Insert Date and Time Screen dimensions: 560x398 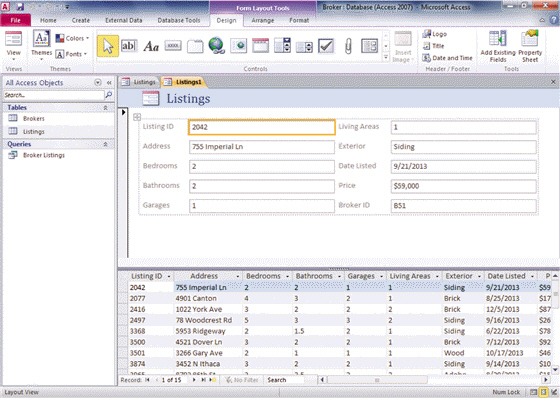coord(447,58)
